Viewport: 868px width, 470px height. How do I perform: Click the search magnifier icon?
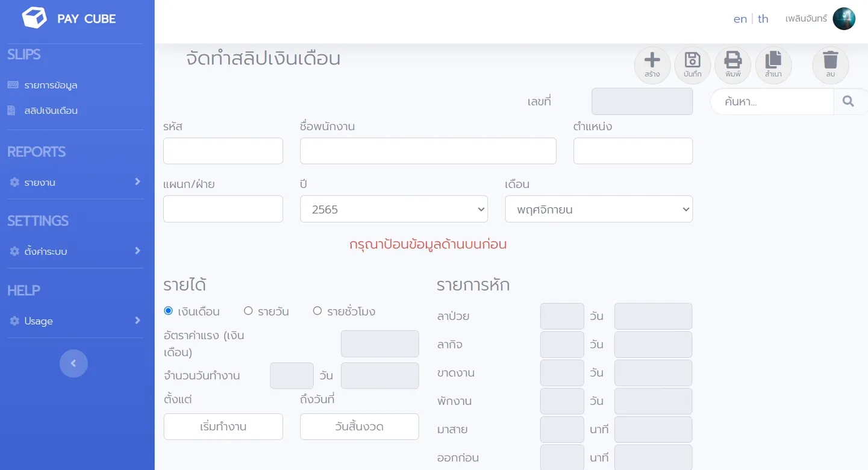848,101
